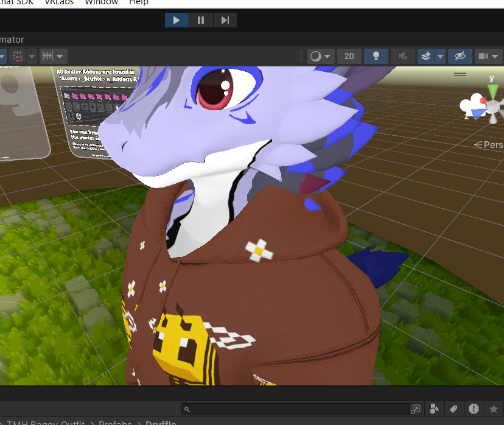Click the import log filter exclamation icon
This screenshot has height=425, width=504.
[x=474, y=409]
